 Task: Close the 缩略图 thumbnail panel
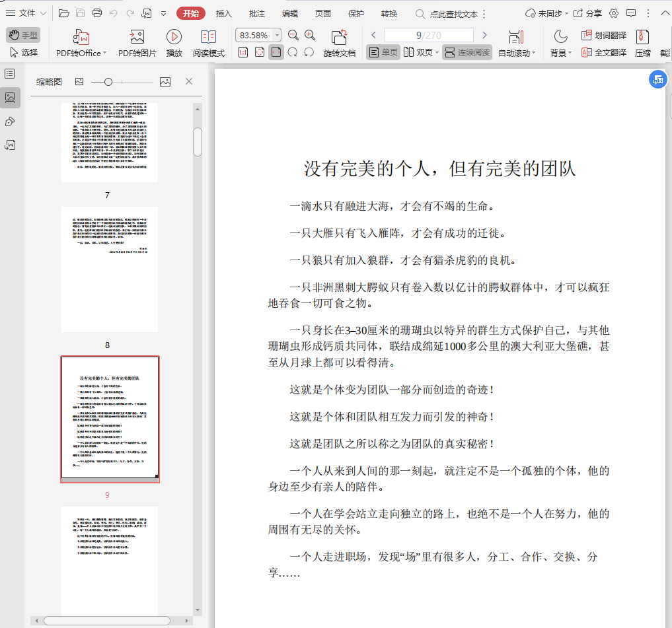point(188,81)
